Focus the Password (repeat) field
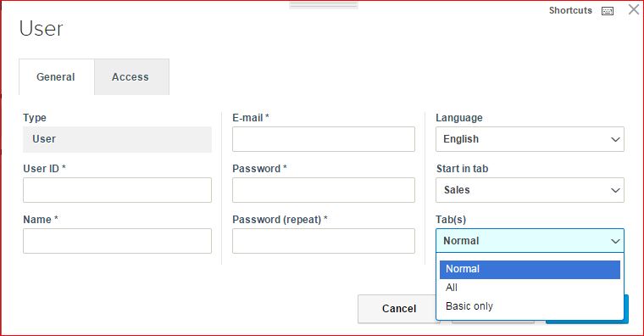This screenshot has width=644, height=336. pyautogui.click(x=323, y=241)
